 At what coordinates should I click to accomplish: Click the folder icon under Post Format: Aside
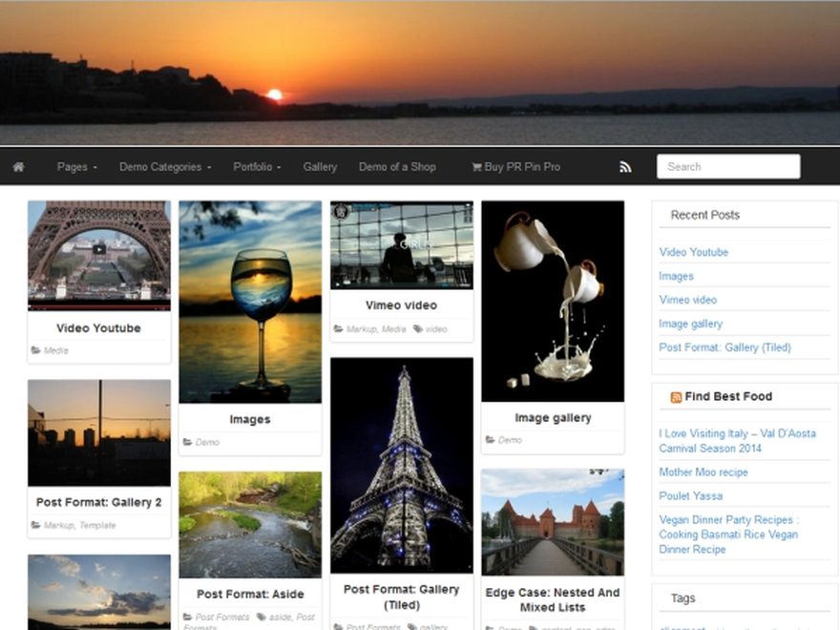[x=187, y=618]
